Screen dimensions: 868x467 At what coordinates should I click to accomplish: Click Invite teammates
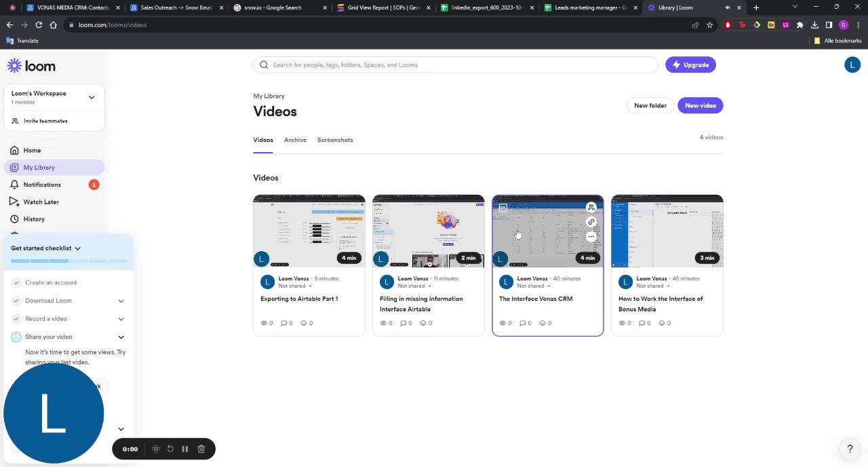click(45, 121)
